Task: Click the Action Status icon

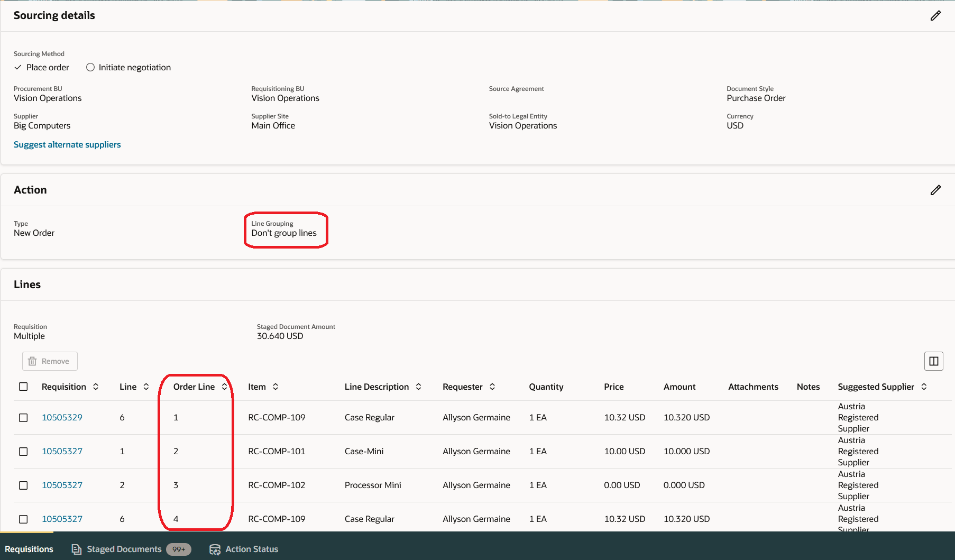Action: point(215,549)
